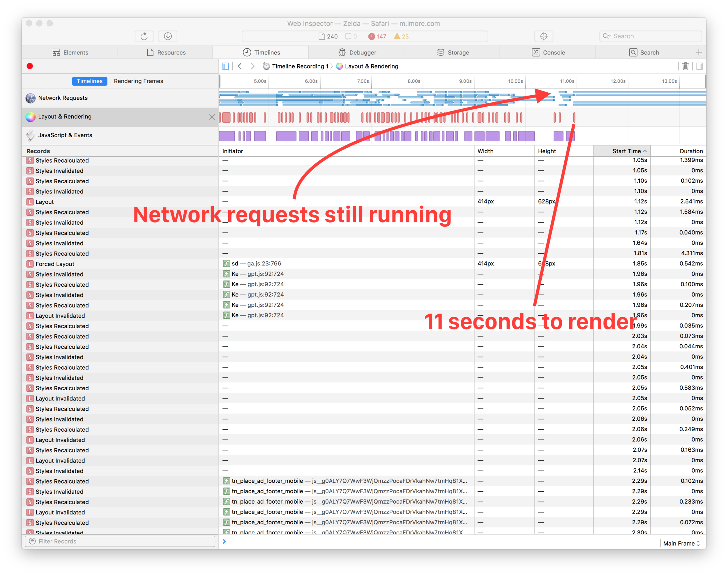Click the element selection crosshair icon
This screenshot has height=575, width=728.
[544, 36]
